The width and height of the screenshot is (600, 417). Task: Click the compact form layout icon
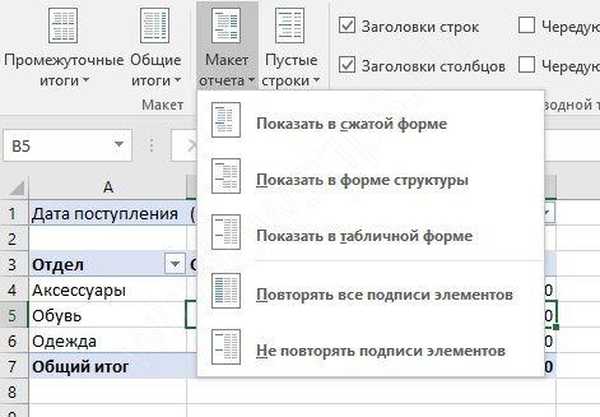coord(226,120)
